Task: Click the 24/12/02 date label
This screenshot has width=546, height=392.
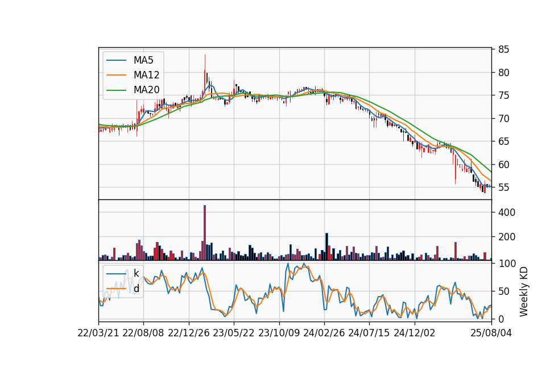Action: pos(415,333)
